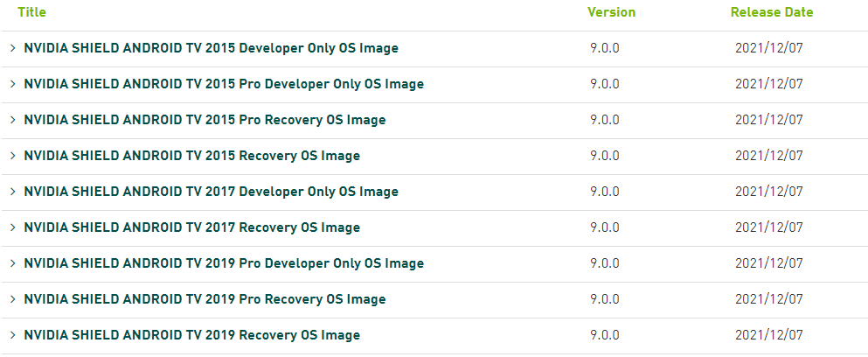
Task: Open SHIELD TV 2019 Pro Developer Only OS Image
Action: (224, 263)
